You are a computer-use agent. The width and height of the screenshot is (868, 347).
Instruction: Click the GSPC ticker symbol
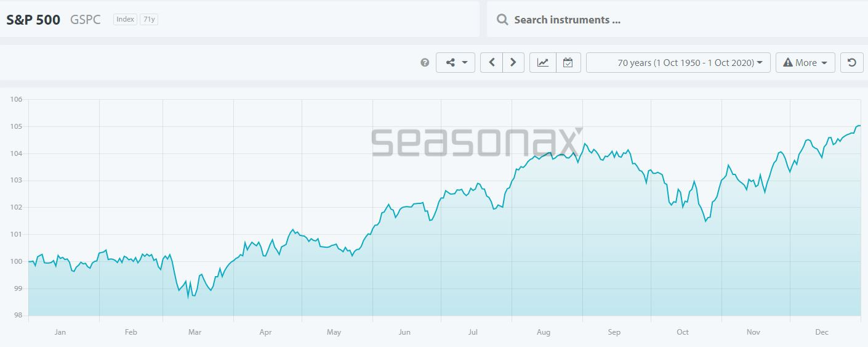tap(86, 20)
